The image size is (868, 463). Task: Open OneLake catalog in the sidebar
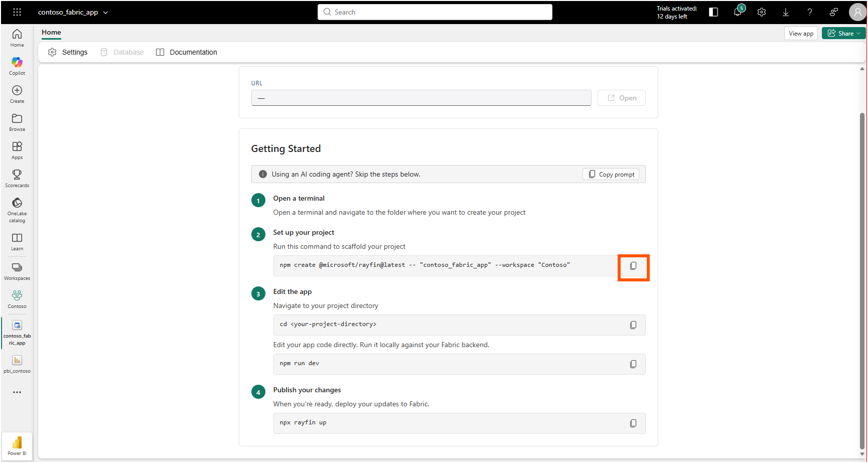point(17,210)
